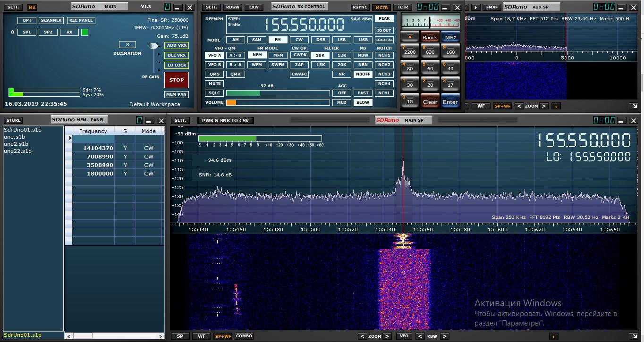Switch Main SP to SP view
The image size is (644, 342).
pyautogui.click(x=180, y=336)
